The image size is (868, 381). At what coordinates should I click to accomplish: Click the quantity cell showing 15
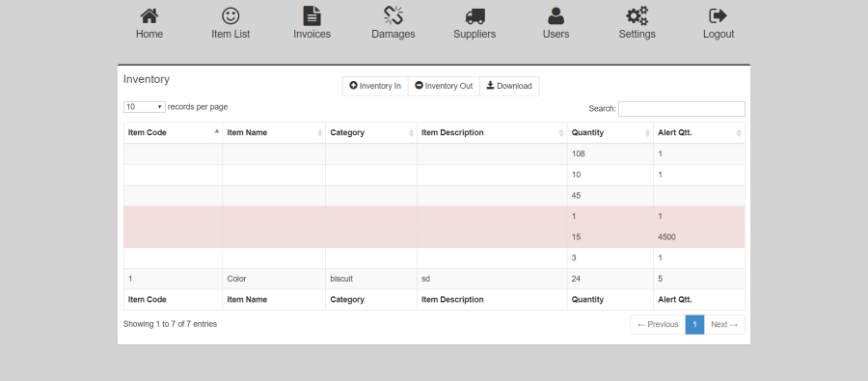(x=610, y=237)
